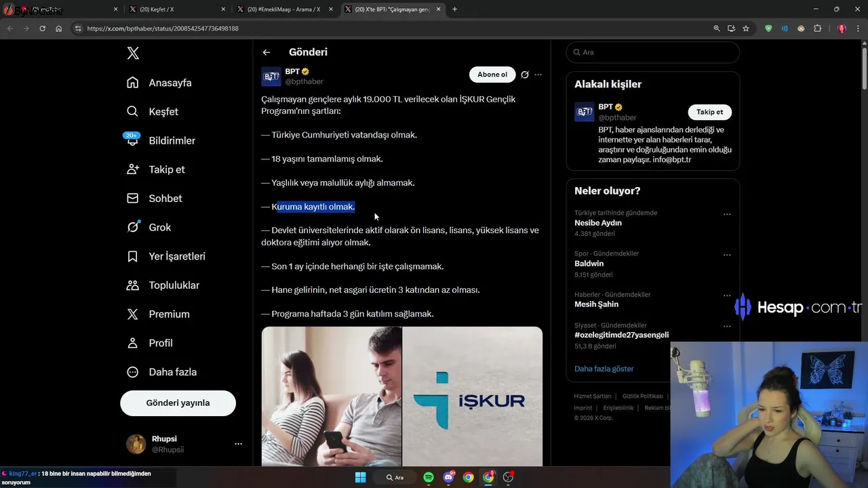This screenshot has width=868, height=488.
Task: Open Imprint footer link
Action: coord(583,408)
